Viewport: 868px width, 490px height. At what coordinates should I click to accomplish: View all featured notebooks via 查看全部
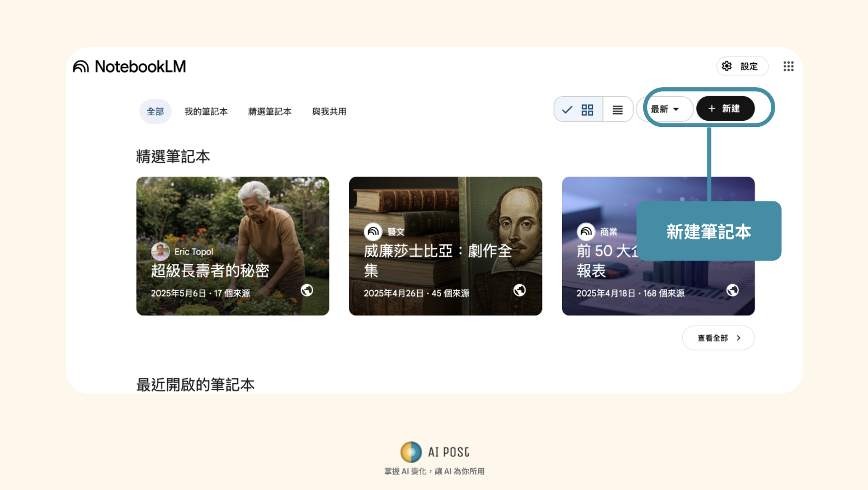click(719, 338)
